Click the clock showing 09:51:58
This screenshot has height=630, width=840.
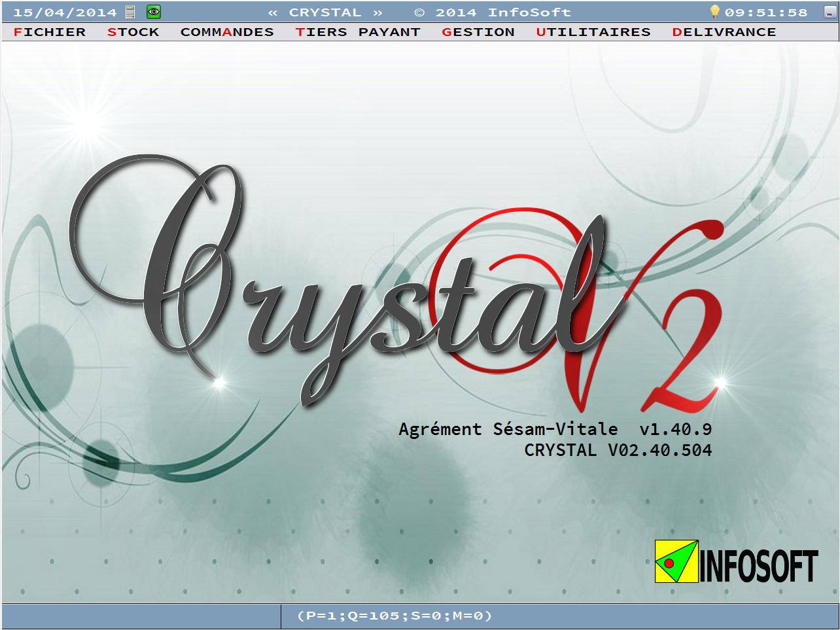[x=766, y=12]
